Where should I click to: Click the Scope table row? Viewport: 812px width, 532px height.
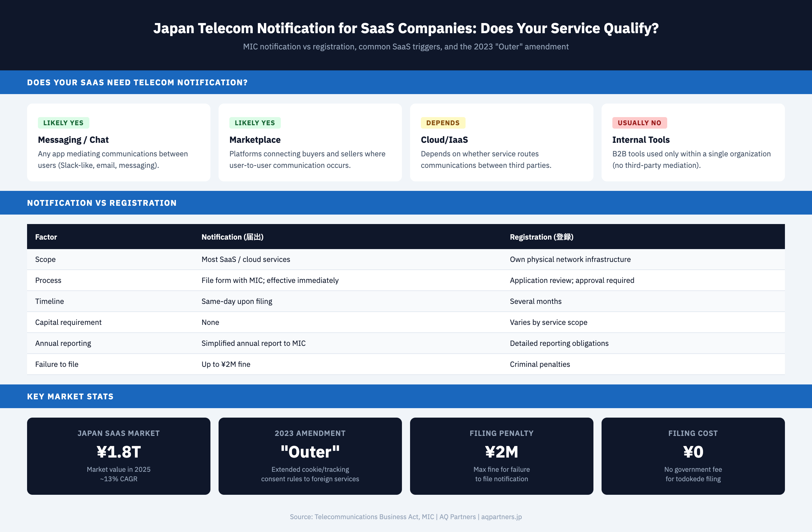click(406, 259)
